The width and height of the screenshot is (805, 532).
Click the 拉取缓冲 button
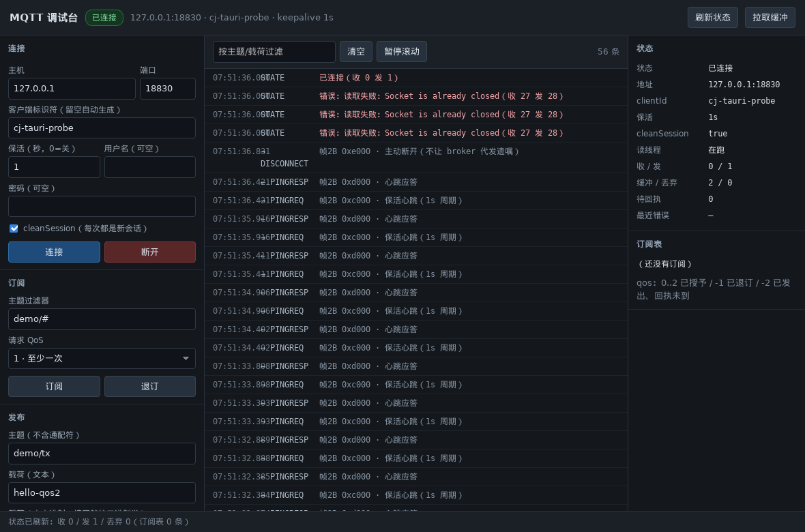pos(770,18)
